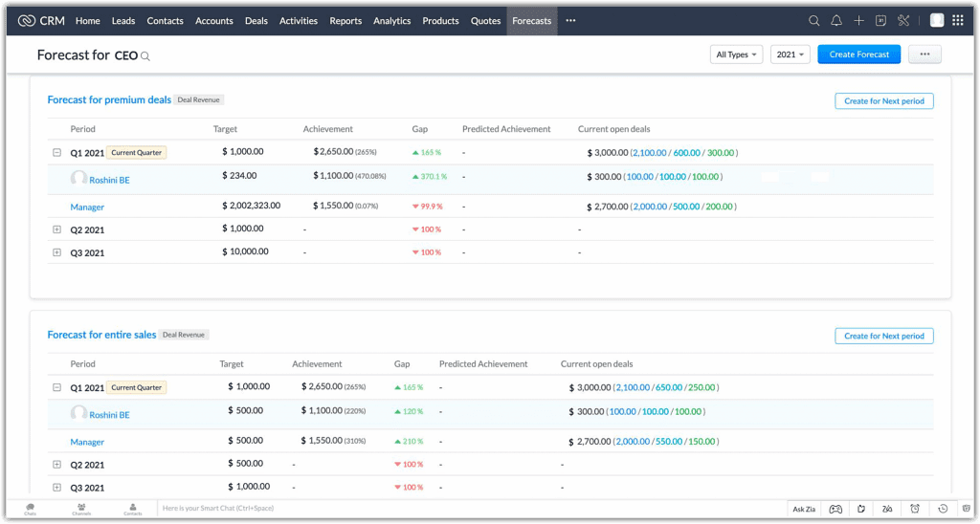The image size is (980, 524).
Task: Expand Q3 2021 in premium deals forecast
Action: [x=56, y=252]
